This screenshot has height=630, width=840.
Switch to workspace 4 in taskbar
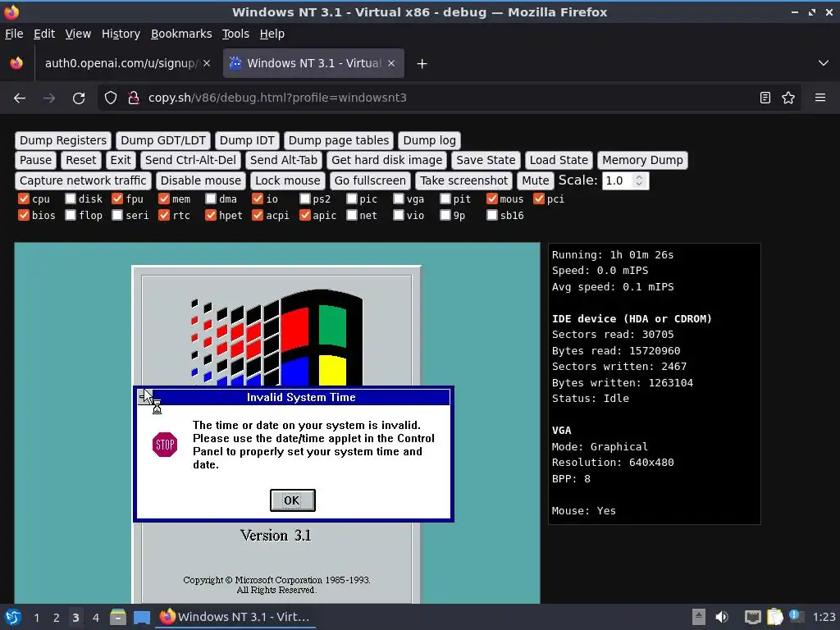click(96, 618)
